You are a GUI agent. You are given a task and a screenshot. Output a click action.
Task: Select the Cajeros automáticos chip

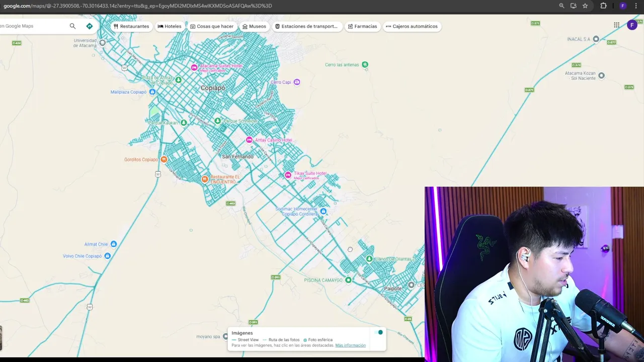(x=412, y=26)
